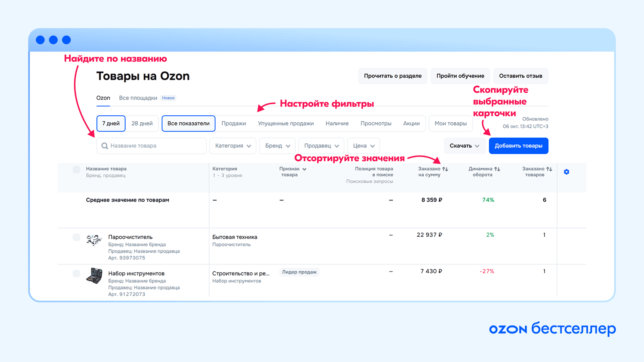Switch to the Ozon tab
This screenshot has width=644, height=362.
coord(103,98)
